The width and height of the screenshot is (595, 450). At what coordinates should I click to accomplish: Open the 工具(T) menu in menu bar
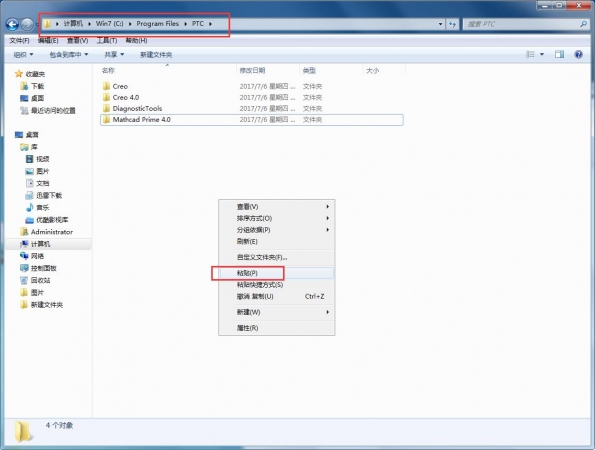pos(107,41)
